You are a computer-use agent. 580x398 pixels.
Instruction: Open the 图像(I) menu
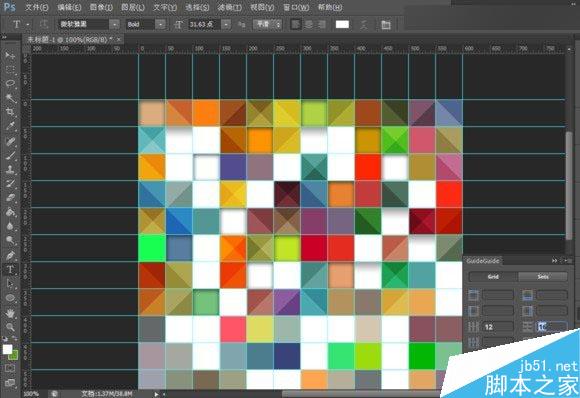point(101,7)
